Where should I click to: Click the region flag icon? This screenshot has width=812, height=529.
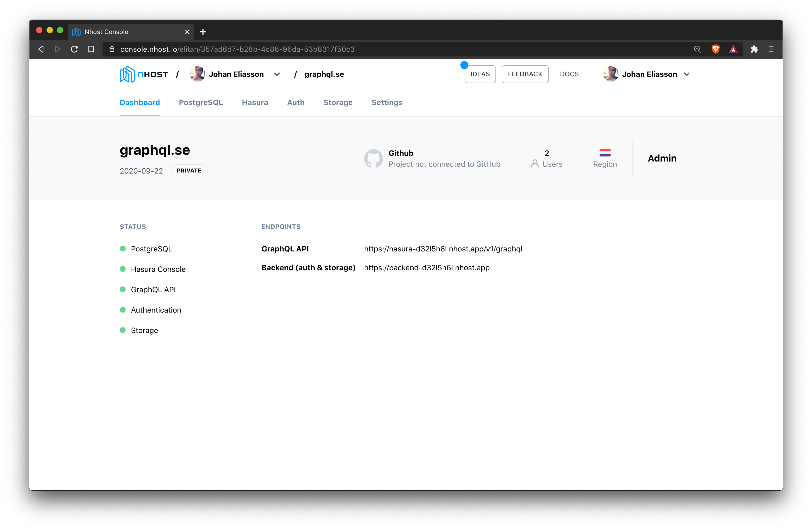point(605,152)
